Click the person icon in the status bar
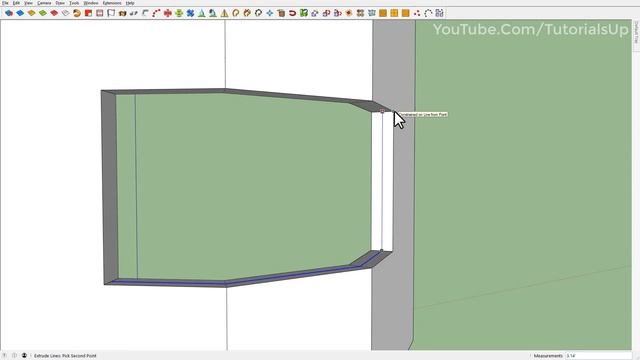The image size is (640, 360). tap(24, 356)
